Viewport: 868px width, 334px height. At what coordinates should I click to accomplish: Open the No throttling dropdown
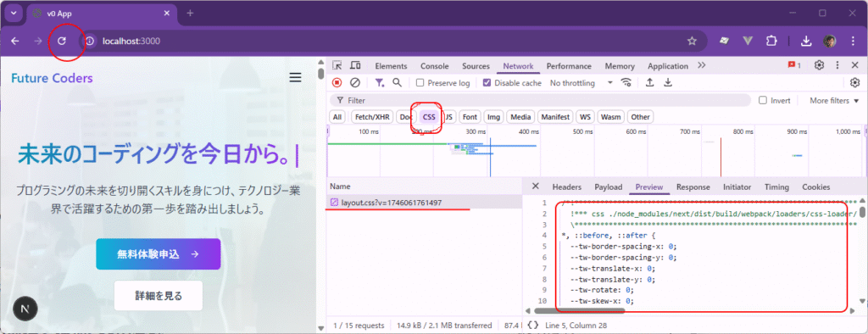point(581,82)
